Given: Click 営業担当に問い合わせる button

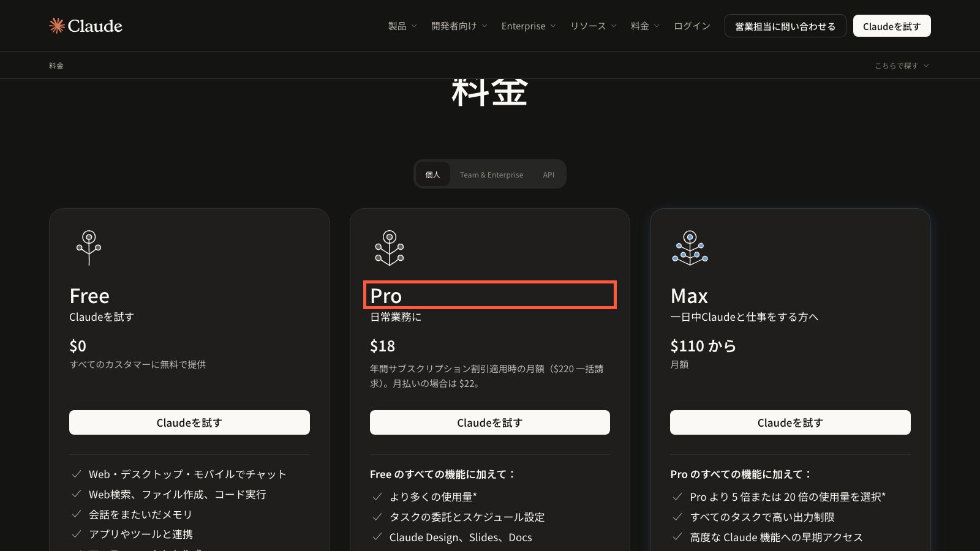Looking at the screenshot, I should pos(785,26).
